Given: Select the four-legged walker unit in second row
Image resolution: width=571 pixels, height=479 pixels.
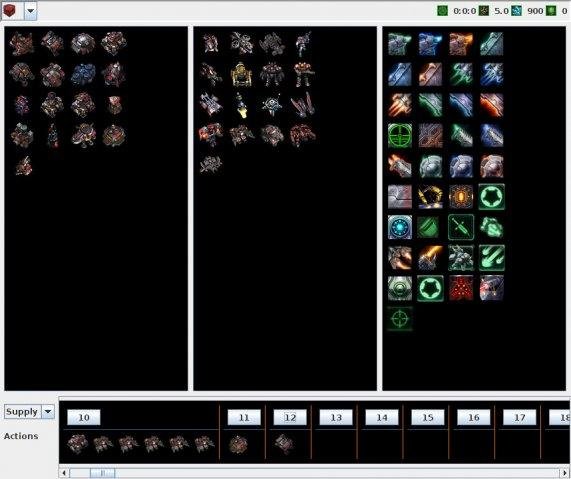Looking at the screenshot, I should click(x=272, y=75).
